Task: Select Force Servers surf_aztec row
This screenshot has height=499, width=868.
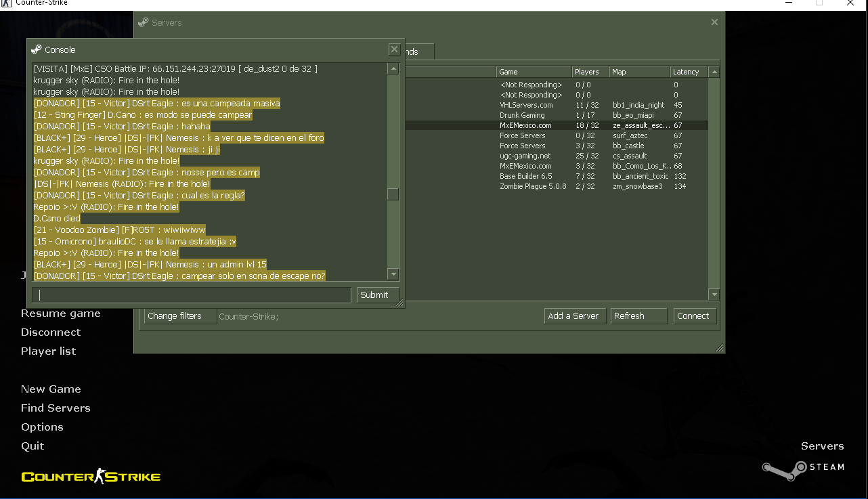Action: point(555,135)
